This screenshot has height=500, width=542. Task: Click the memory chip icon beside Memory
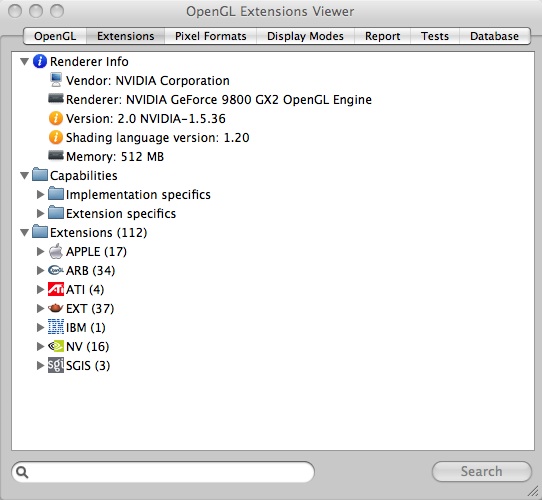click(x=56, y=156)
